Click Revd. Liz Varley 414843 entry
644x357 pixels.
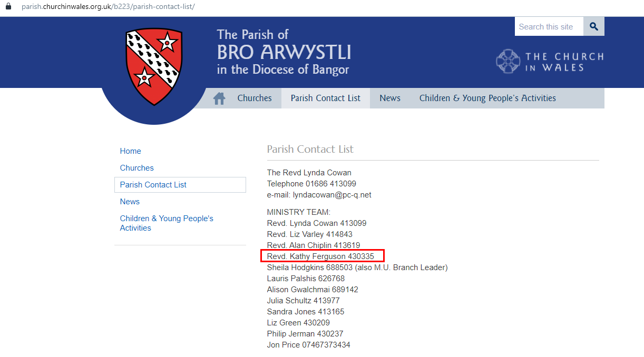tap(310, 234)
